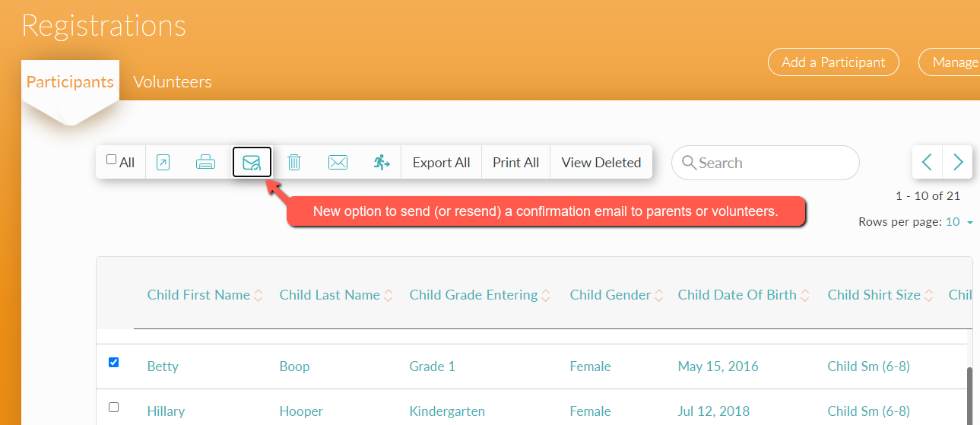980x425 pixels.
Task: Click into the Search input field
Action: [x=766, y=163]
